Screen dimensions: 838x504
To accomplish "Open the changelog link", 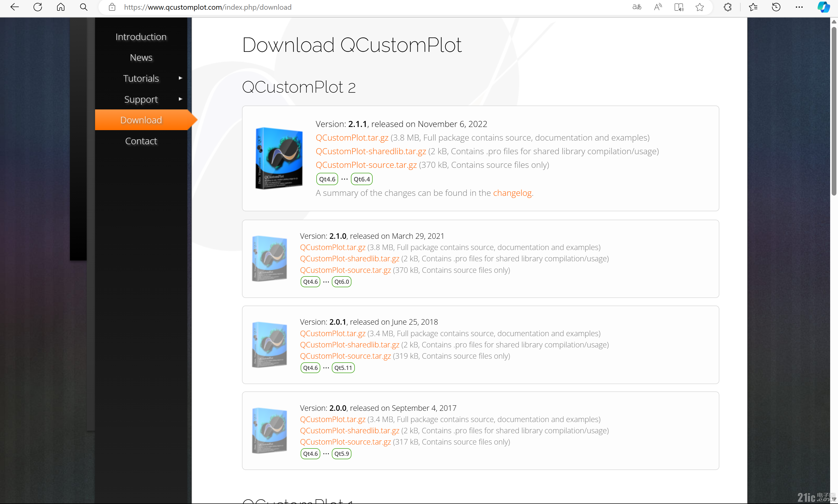I will 512,193.
